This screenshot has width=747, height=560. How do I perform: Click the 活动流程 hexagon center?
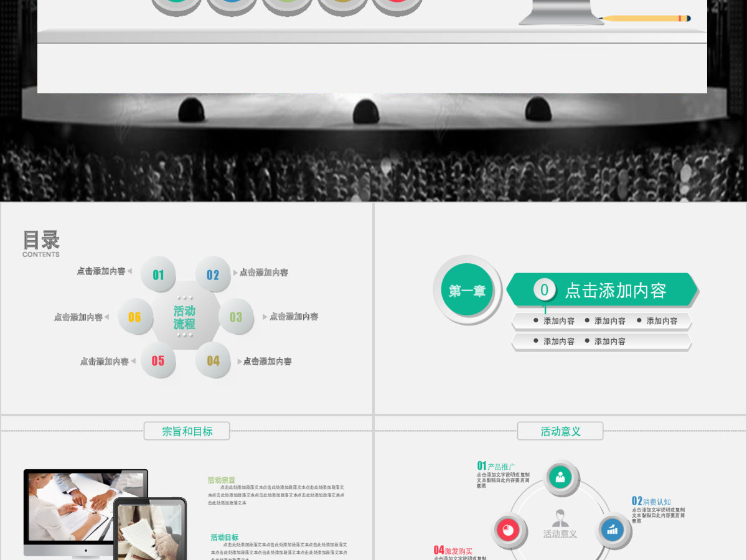tap(185, 317)
